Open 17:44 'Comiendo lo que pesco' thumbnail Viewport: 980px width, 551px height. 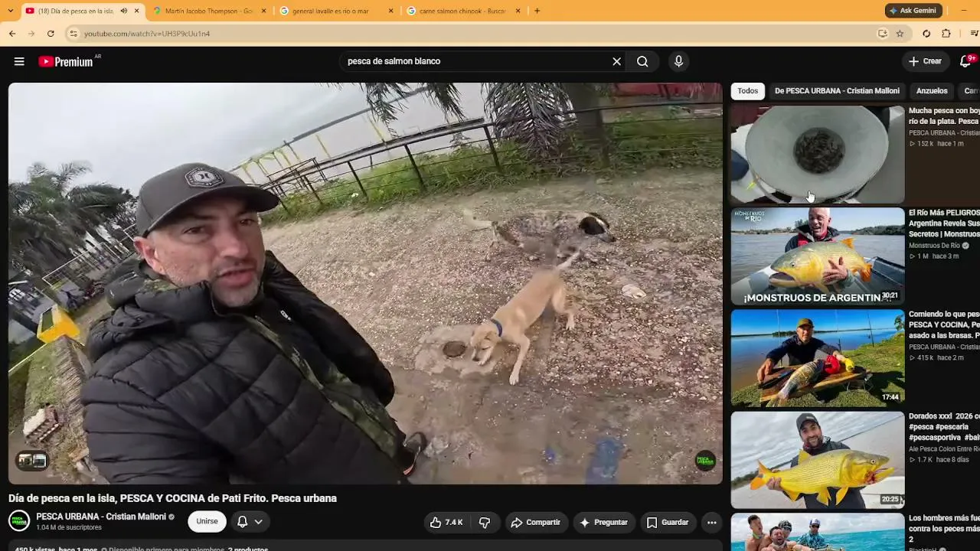818,358
